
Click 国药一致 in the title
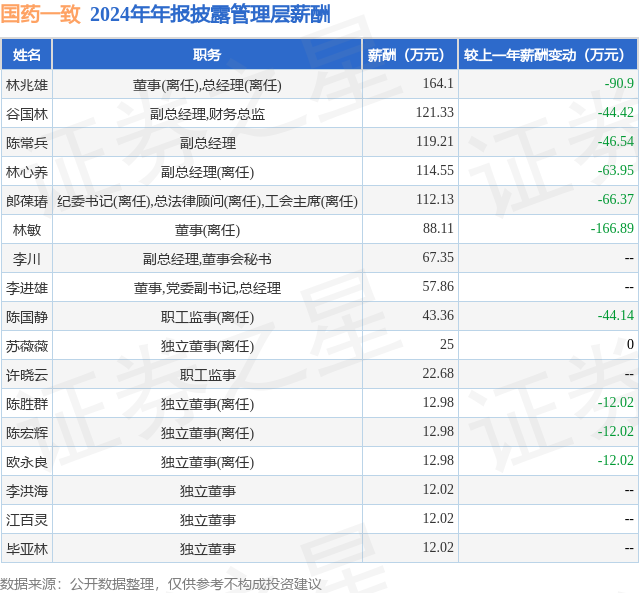(41, 14)
